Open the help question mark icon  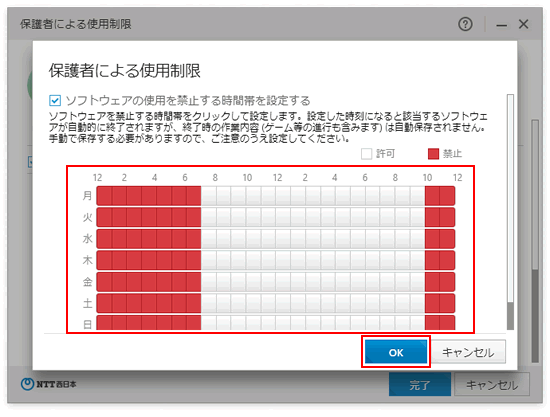(x=465, y=24)
